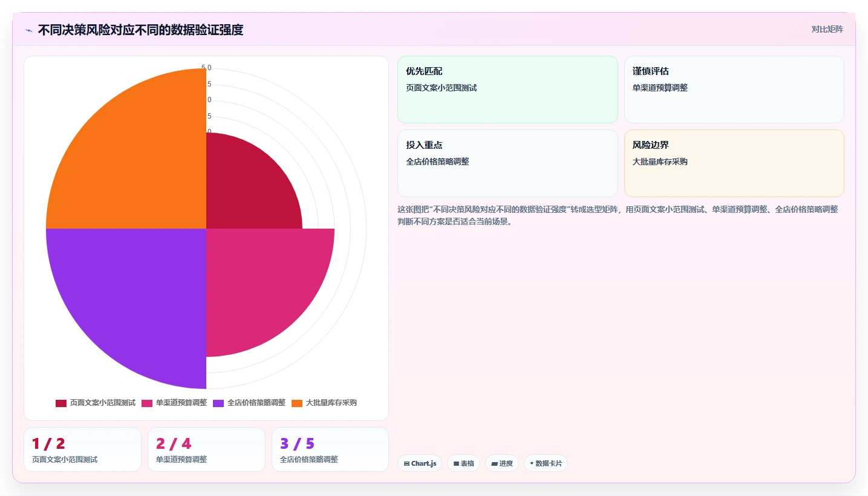Click the 数据卡片 tag chip

coord(546,463)
